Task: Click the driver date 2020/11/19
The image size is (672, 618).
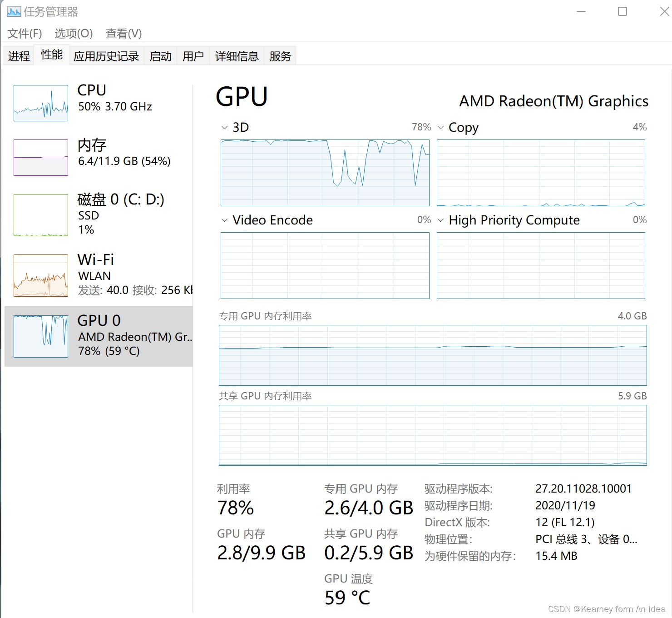Action: click(565, 506)
